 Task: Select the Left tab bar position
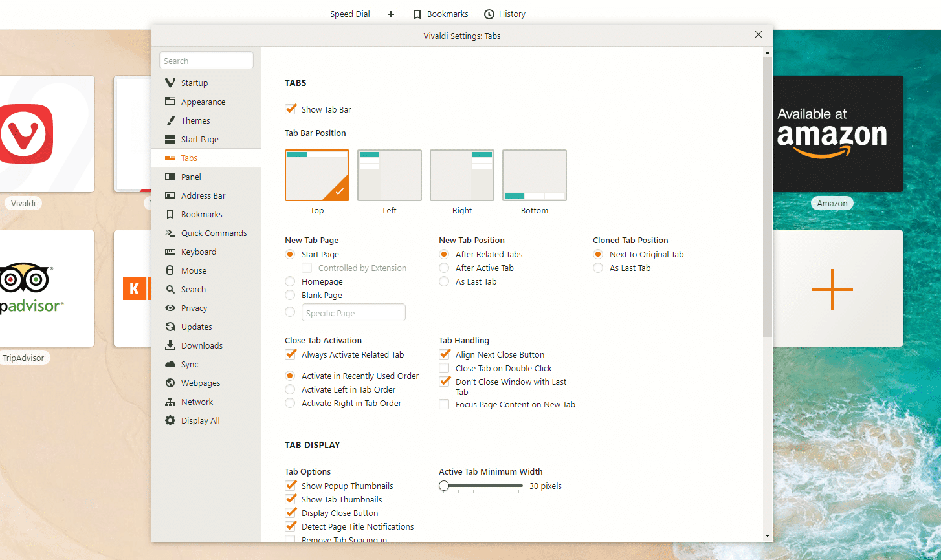(x=389, y=175)
